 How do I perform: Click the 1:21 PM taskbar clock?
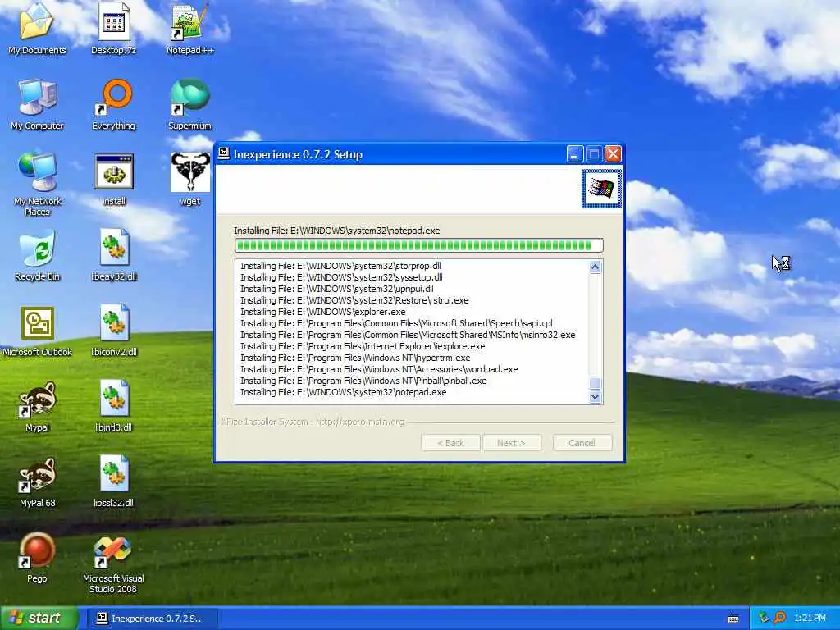(810, 619)
